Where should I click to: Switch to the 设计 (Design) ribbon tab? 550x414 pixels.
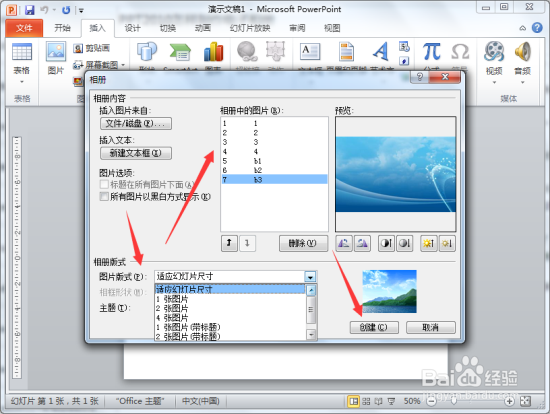133,28
